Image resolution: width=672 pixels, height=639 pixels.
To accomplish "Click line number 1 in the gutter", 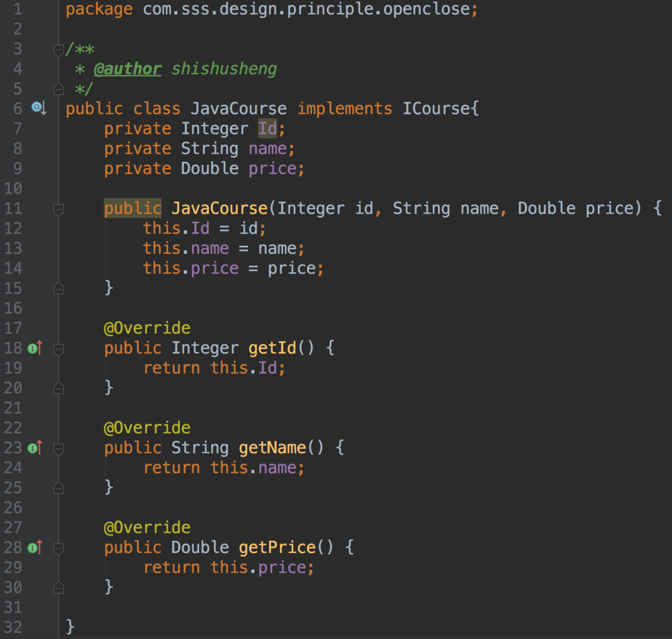I will (x=17, y=9).
